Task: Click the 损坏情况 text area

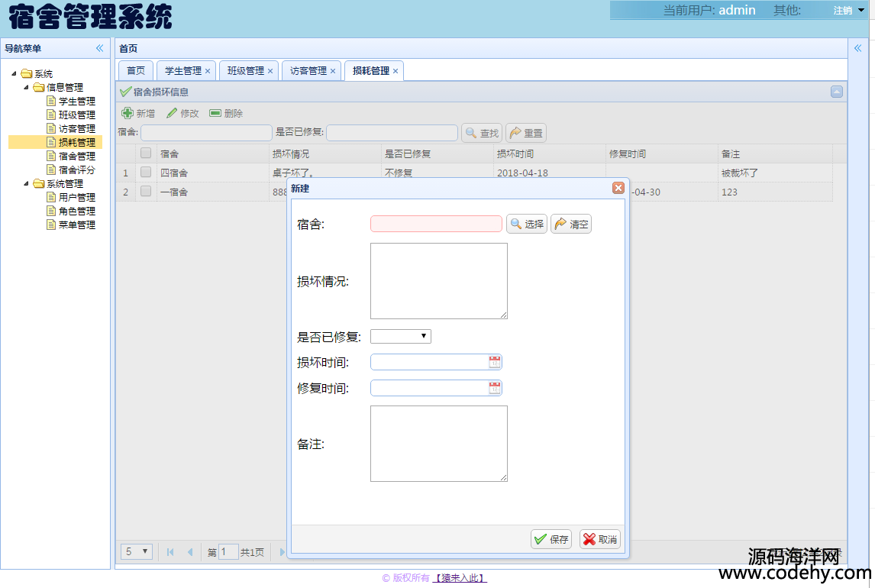Action: 438,281
